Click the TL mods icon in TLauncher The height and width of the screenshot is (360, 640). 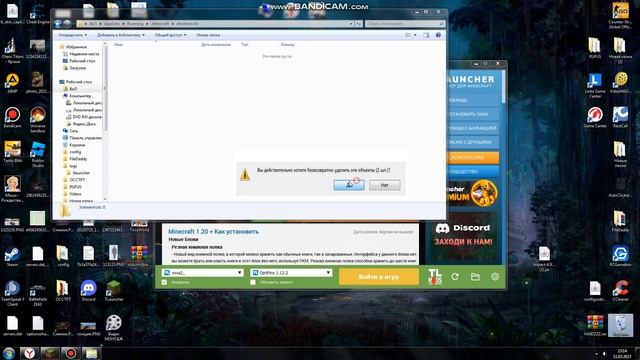tap(435, 277)
